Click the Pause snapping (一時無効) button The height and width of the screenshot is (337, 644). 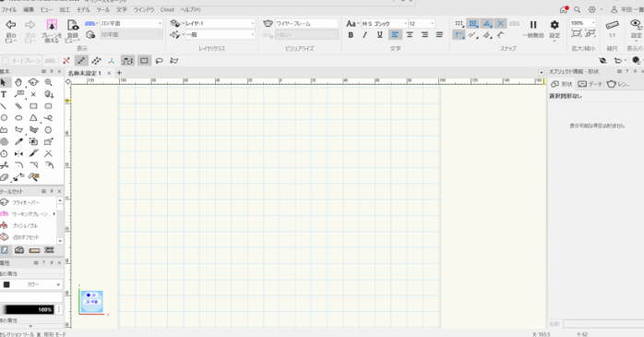point(533,29)
